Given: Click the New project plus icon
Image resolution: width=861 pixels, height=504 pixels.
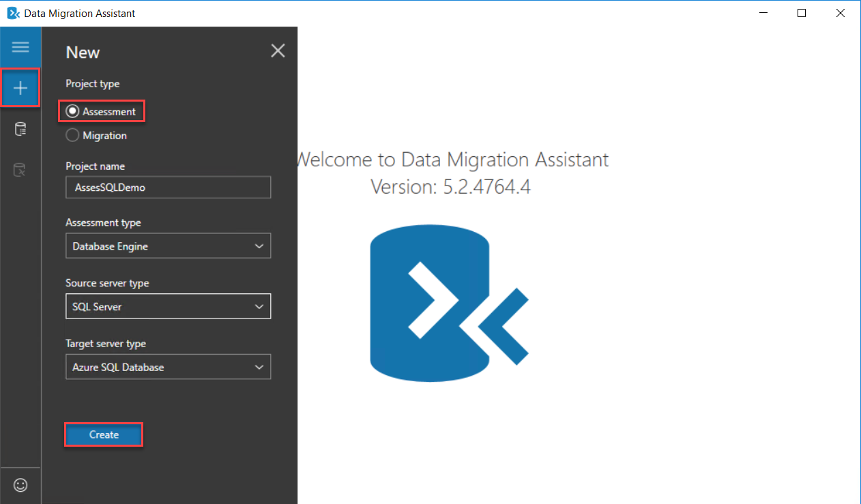Looking at the screenshot, I should point(20,88).
